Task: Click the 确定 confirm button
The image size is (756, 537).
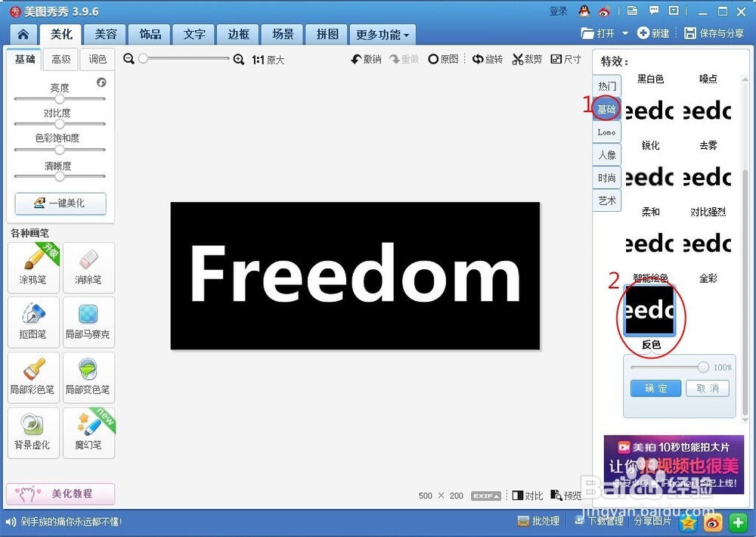Action: pyautogui.click(x=655, y=389)
